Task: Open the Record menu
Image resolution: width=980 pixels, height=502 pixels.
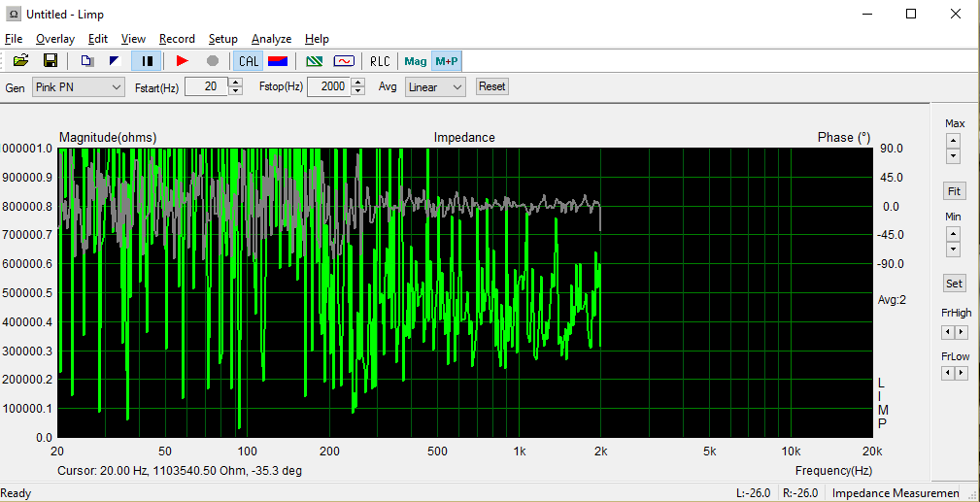Action: pos(177,39)
